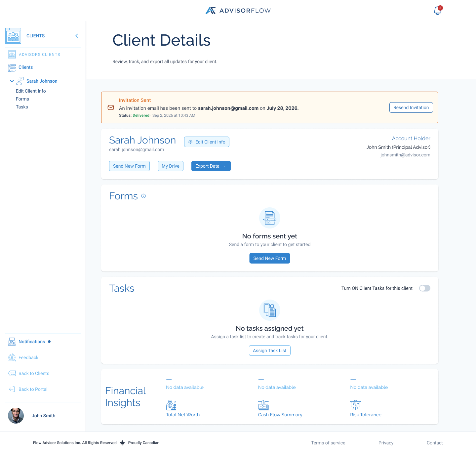Image resolution: width=476 pixels, height=454 pixels.
Task: Open Forms in the sidebar
Action: pos(22,99)
